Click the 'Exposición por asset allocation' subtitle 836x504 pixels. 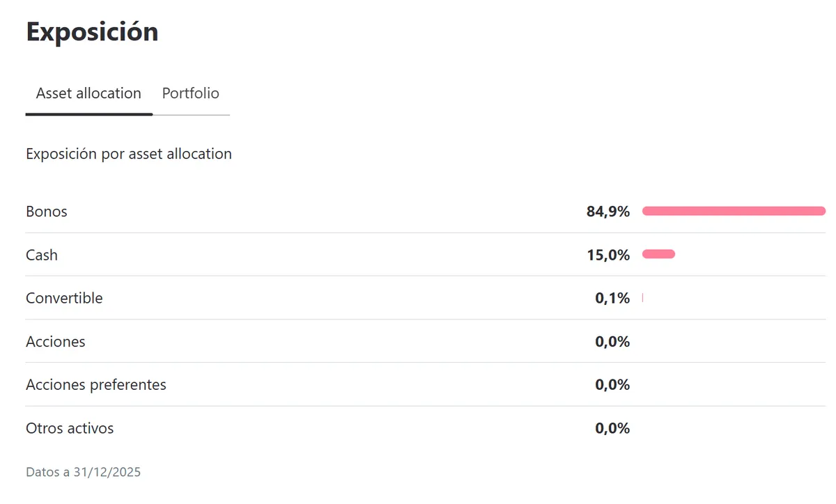[129, 154]
